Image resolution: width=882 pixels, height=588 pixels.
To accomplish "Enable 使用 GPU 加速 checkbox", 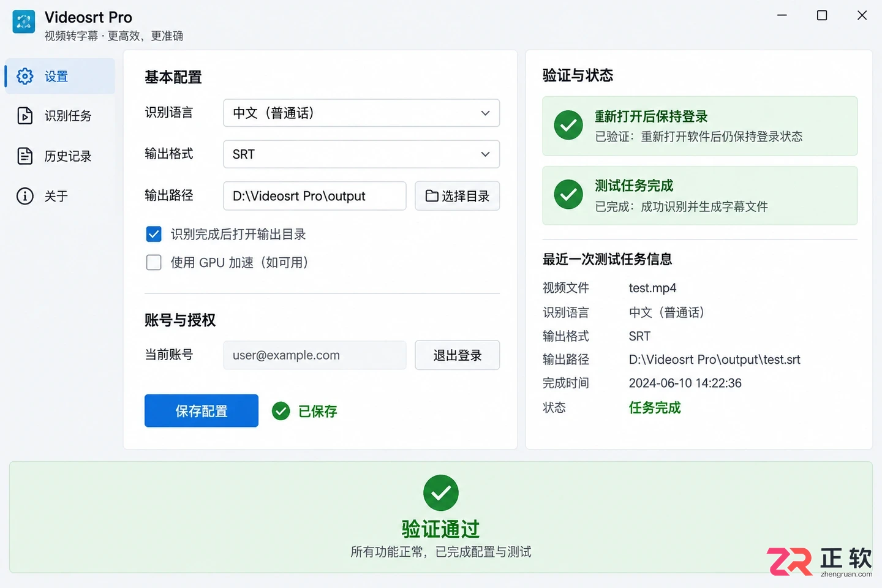I will tap(154, 263).
